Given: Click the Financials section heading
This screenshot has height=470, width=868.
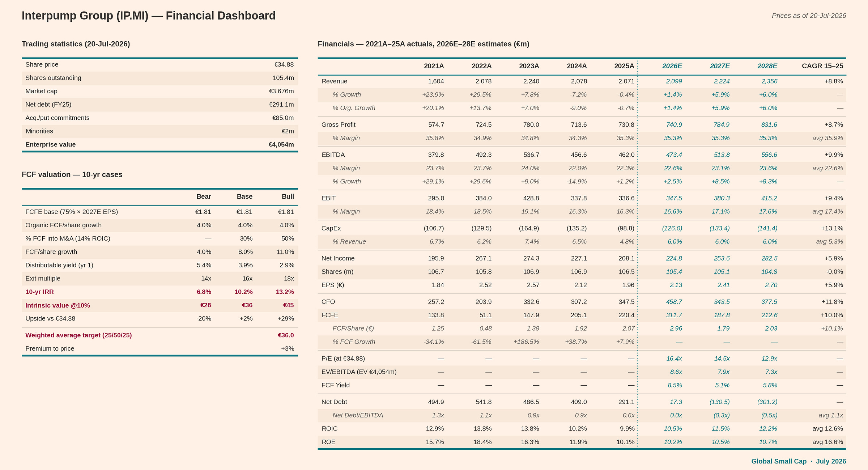Looking at the screenshot, I should [x=424, y=44].
